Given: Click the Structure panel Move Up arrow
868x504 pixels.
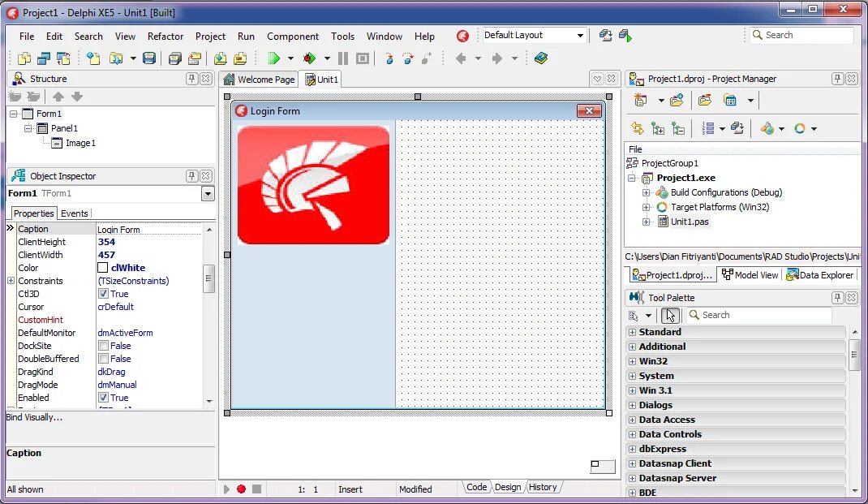Looking at the screenshot, I should tap(58, 97).
